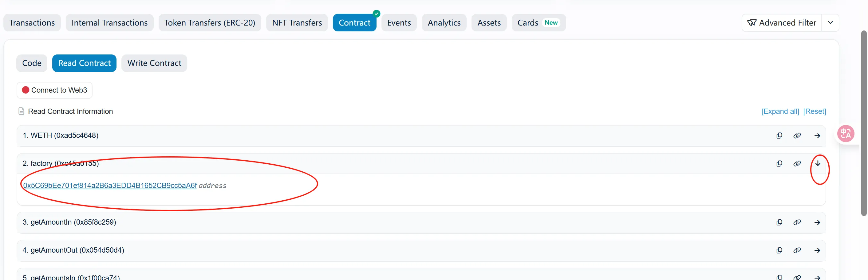Click the WETH permalink chain icon

[797, 136]
